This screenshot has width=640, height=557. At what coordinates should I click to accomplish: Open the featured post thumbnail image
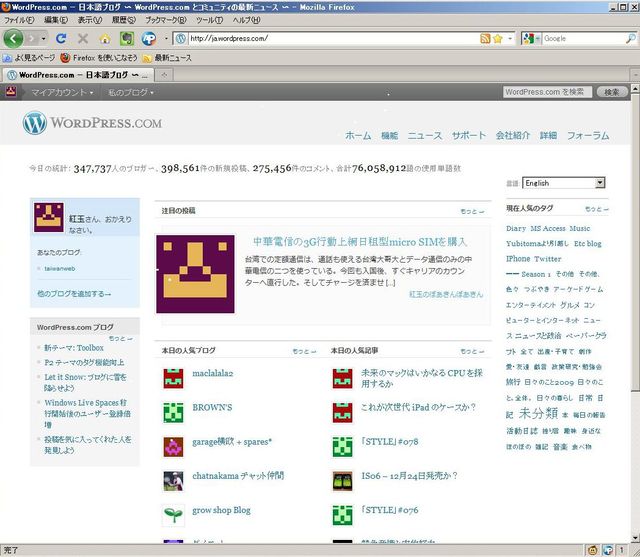[x=196, y=274]
